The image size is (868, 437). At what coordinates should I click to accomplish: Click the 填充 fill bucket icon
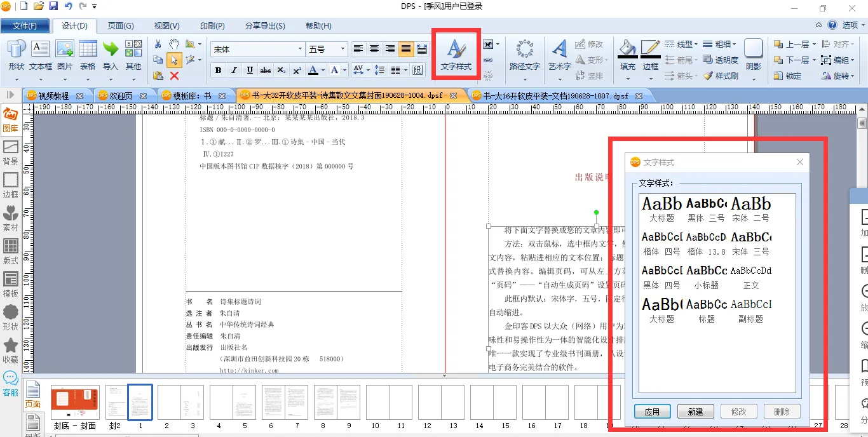tap(627, 54)
